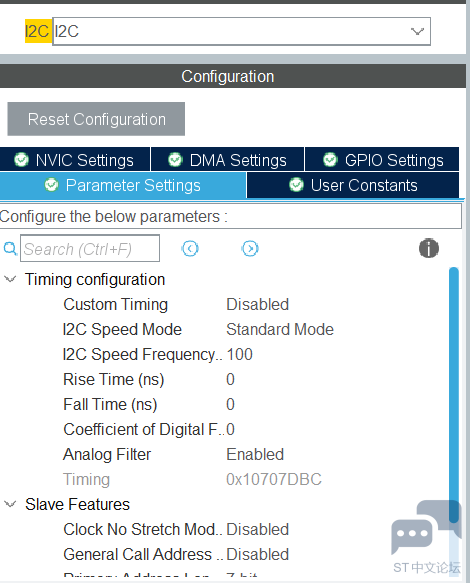Switch to the NVIC Settings tab
The width and height of the screenshot is (470, 583).
pyautogui.click(x=75, y=160)
